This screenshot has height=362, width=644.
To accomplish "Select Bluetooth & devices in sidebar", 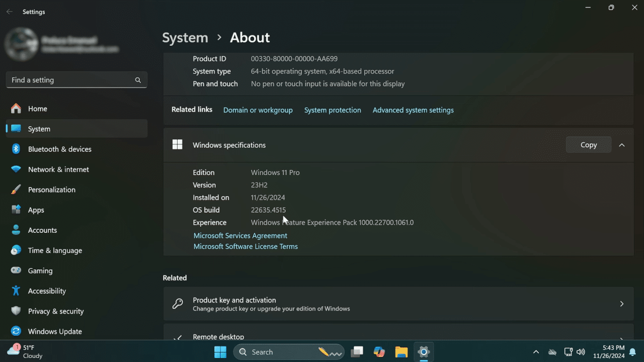I will (76, 149).
